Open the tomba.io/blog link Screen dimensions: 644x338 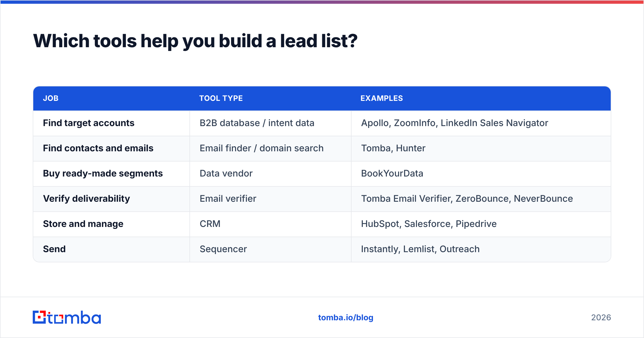point(346,318)
